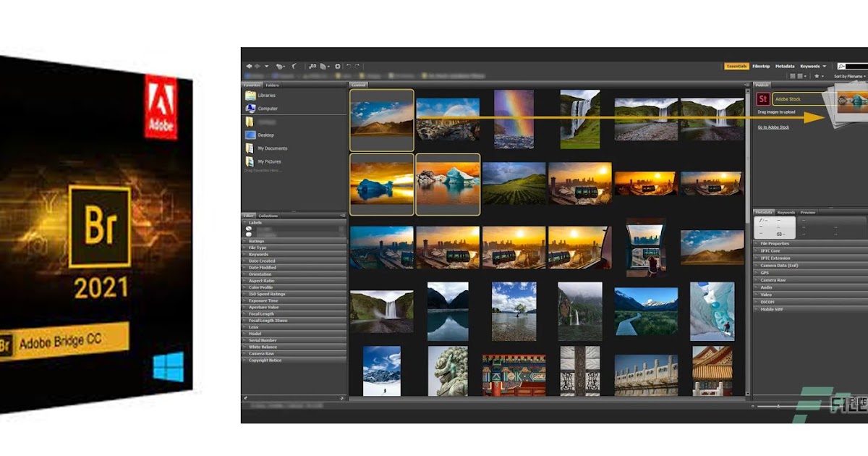Click the Adobe Stock St icon
This screenshot has height=456, width=868.
click(762, 99)
